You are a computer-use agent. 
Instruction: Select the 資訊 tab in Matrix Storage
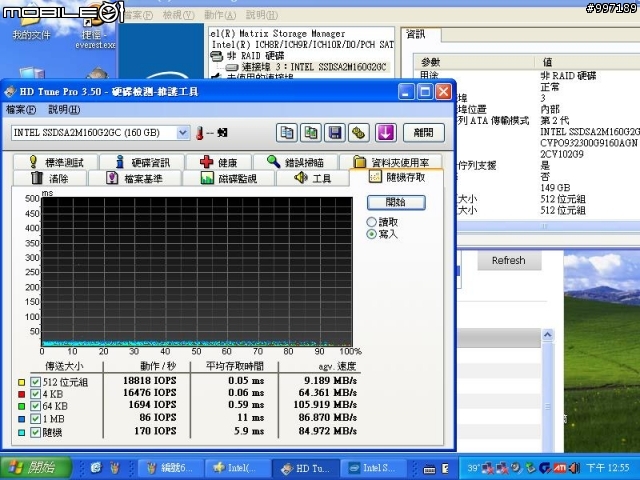coord(420,34)
